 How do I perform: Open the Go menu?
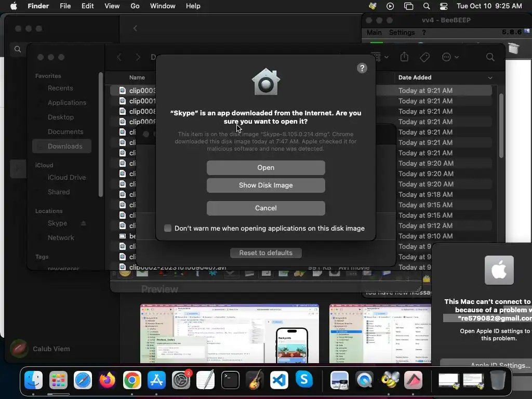[135, 6]
